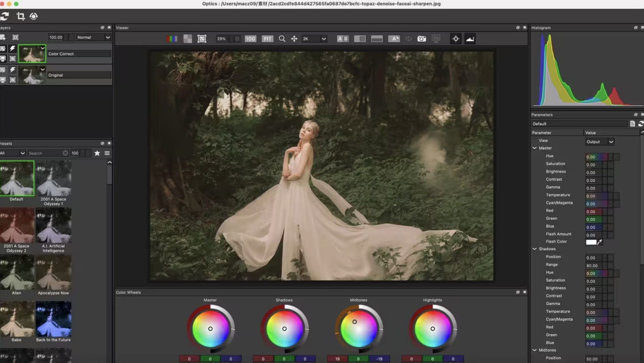Click the white Flash Color swatch
Image resolution: width=644 pixels, height=363 pixels.
click(x=591, y=242)
